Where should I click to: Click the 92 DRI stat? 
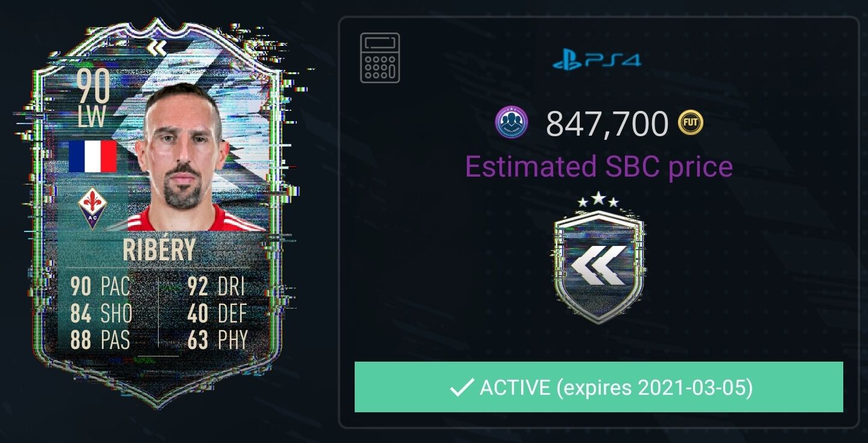coord(217,286)
